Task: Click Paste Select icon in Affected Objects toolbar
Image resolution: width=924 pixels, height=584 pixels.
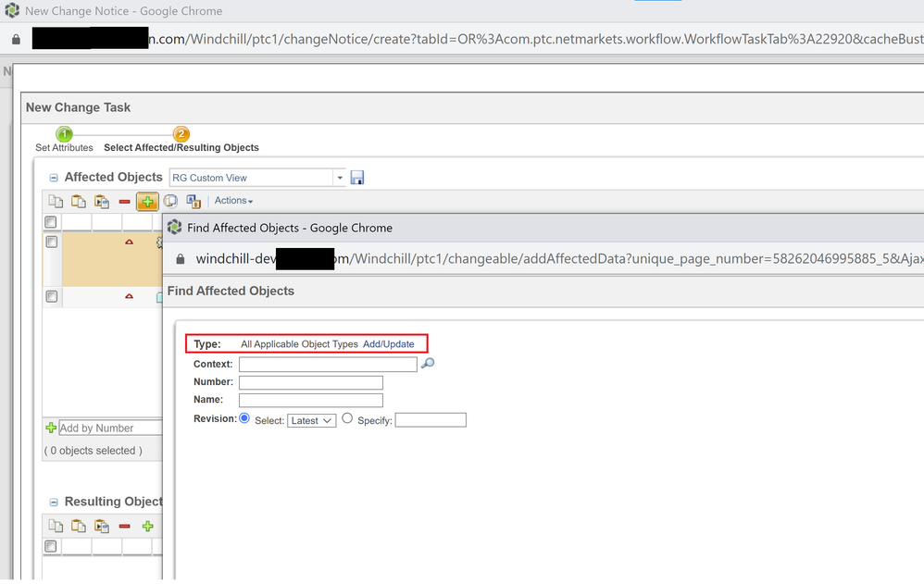Action: point(101,202)
